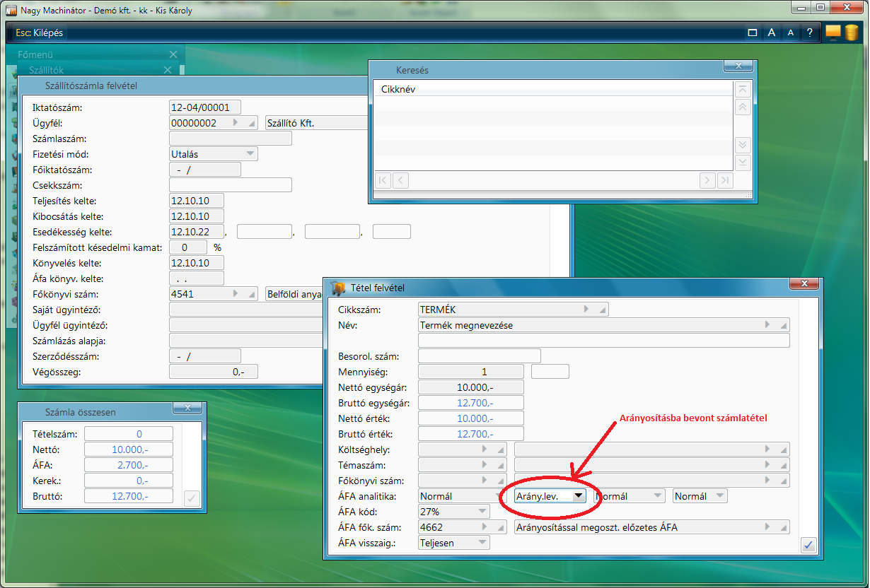The width and height of the screenshot is (870, 588).
Task: Go to last column in Keresés panel
Action: 725,180
